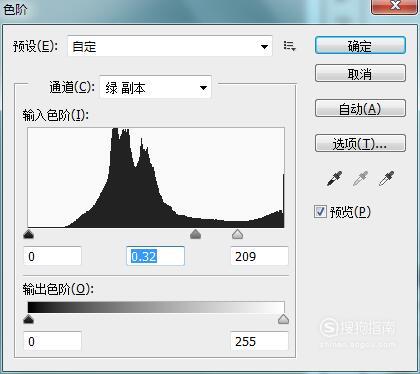The width and height of the screenshot is (420, 374).
Task: Select the black point eyedropper
Action: [x=334, y=179]
